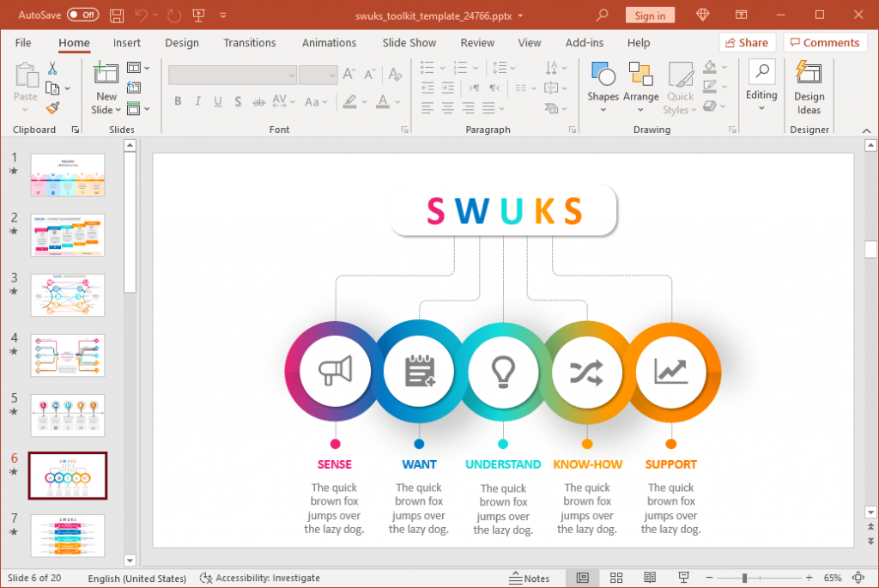Toggle Bold formatting
The image size is (879, 588).
pos(178,101)
